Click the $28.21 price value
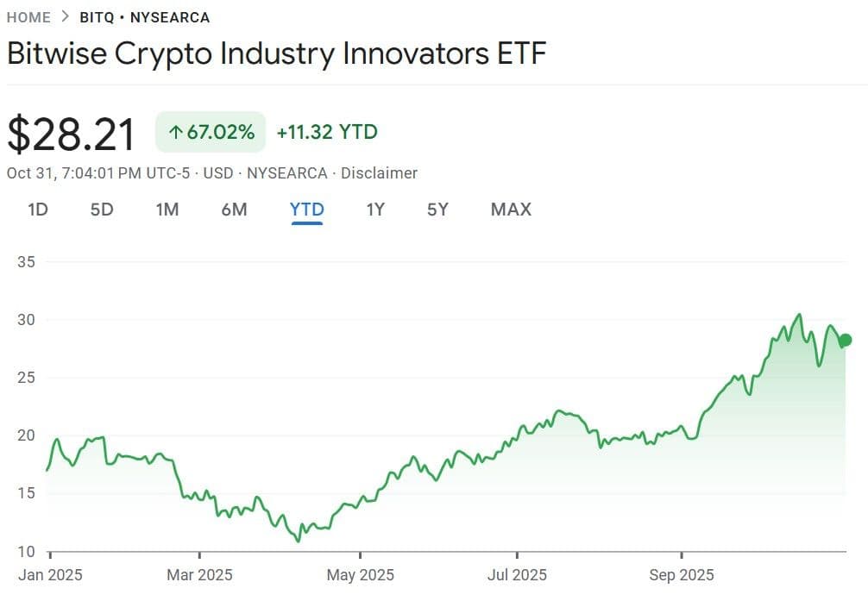 click(72, 135)
